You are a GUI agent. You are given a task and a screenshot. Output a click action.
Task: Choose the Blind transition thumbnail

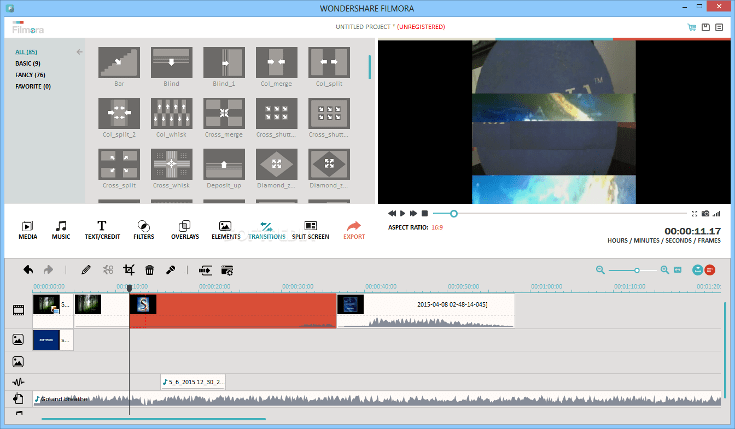pos(172,62)
